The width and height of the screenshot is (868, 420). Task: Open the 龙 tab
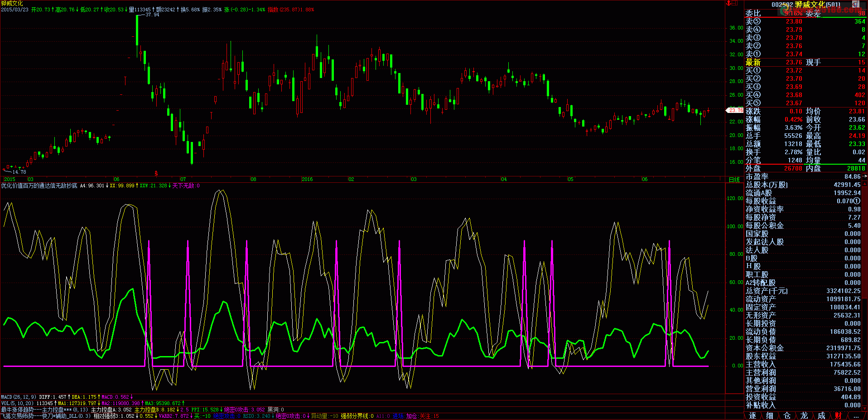click(804, 415)
